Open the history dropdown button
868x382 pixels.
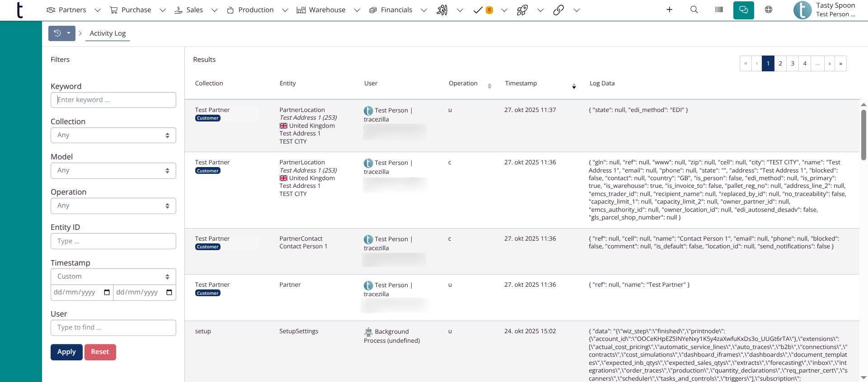(x=62, y=33)
